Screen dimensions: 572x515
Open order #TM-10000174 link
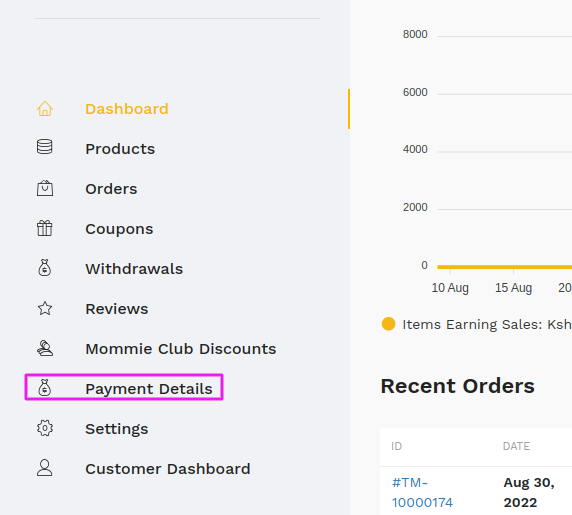coord(422,492)
